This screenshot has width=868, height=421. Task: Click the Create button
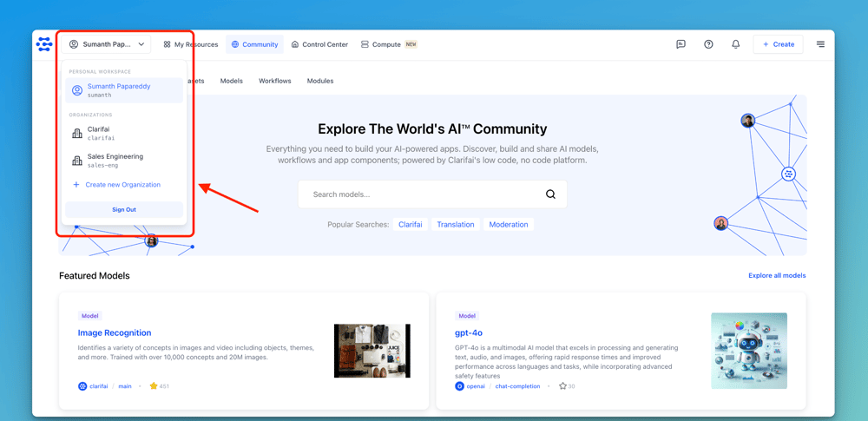[778, 44]
